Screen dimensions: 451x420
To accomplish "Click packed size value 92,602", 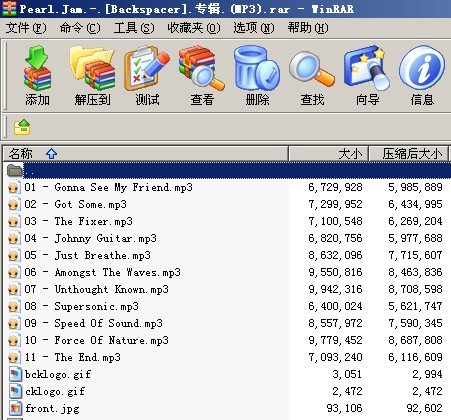I will 424,408.
